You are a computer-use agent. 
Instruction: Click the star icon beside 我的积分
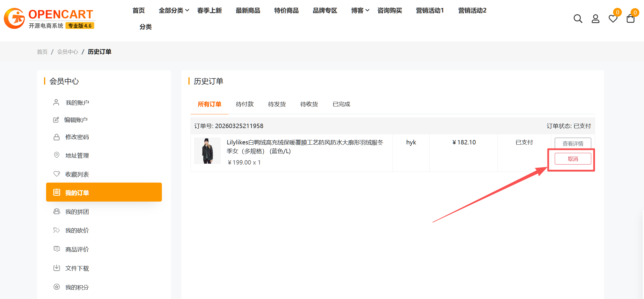click(x=57, y=287)
